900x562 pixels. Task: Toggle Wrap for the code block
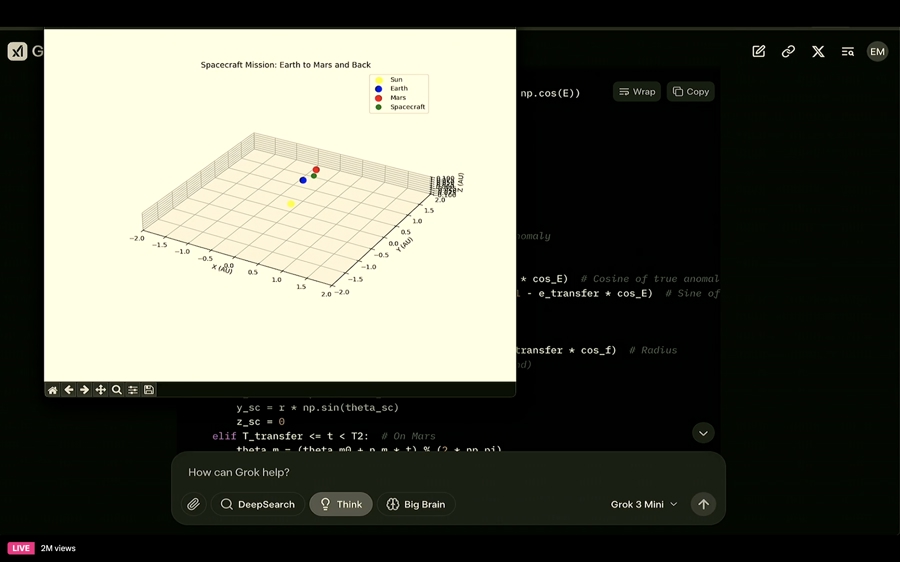point(637,92)
